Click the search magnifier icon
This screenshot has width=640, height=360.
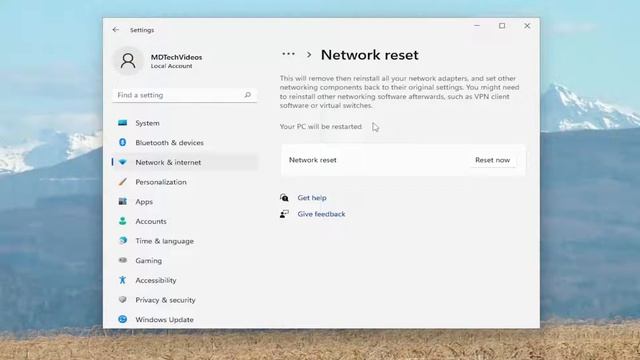(x=247, y=95)
